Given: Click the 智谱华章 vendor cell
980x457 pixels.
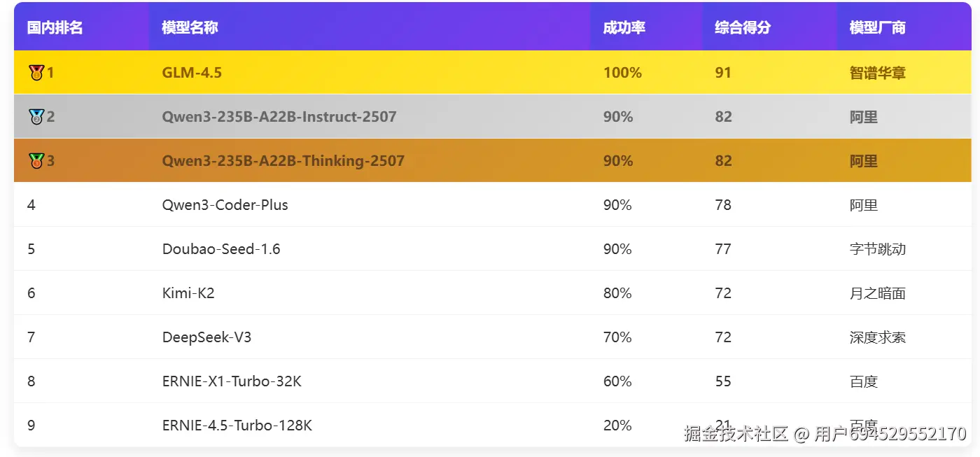Looking at the screenshot, I should [877, 72].
